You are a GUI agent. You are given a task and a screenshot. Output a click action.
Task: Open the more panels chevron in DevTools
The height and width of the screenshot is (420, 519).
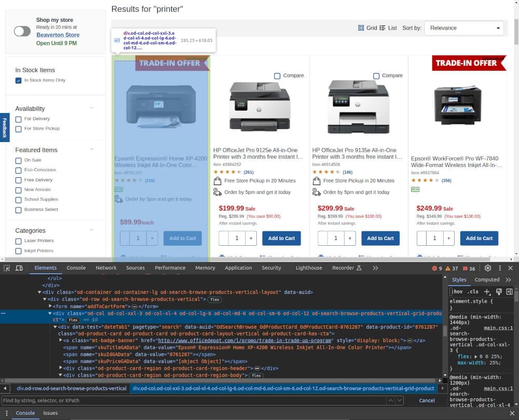click(x=375, y=268)
